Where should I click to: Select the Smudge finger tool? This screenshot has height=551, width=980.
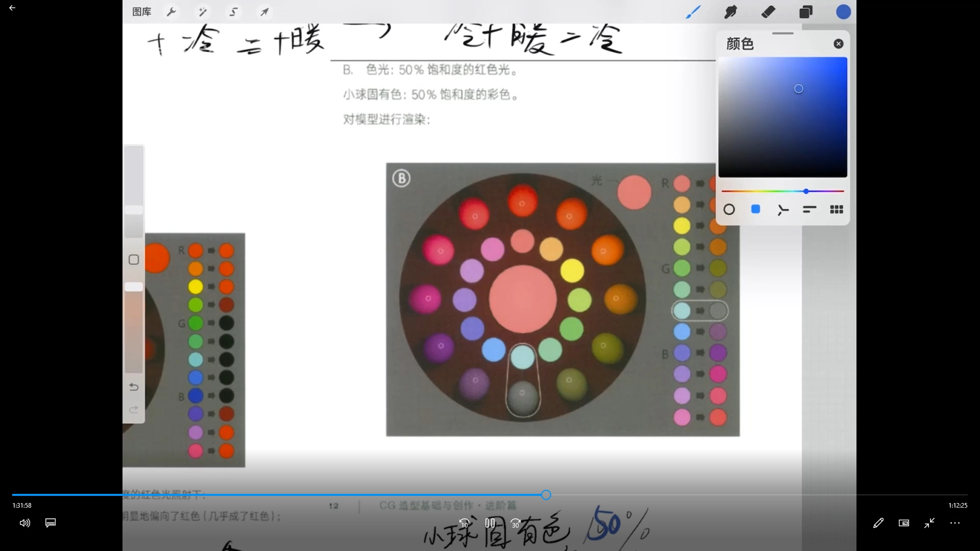click(x=730, y=12)
